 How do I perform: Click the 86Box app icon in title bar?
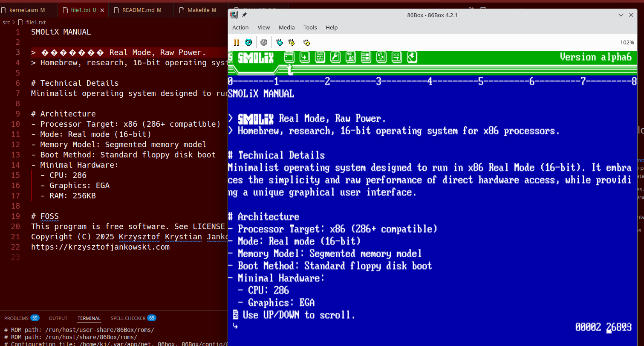point(234,15)
